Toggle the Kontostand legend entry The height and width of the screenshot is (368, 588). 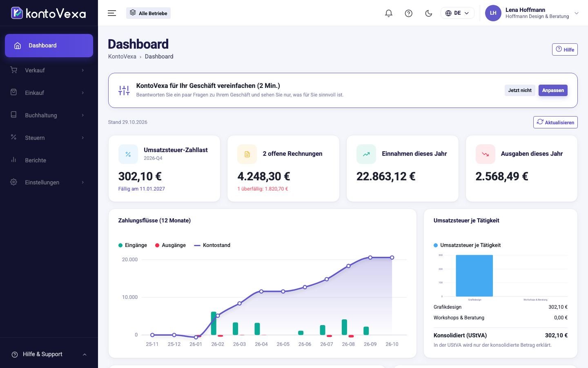(212, 245)
